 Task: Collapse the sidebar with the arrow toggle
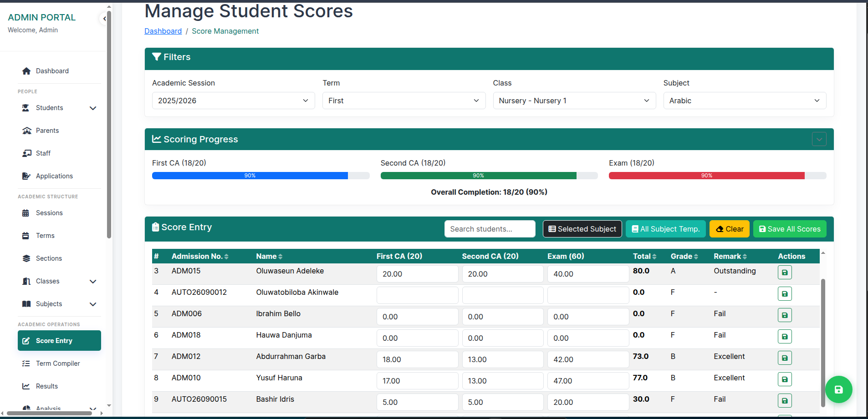(x=104, y=19)
